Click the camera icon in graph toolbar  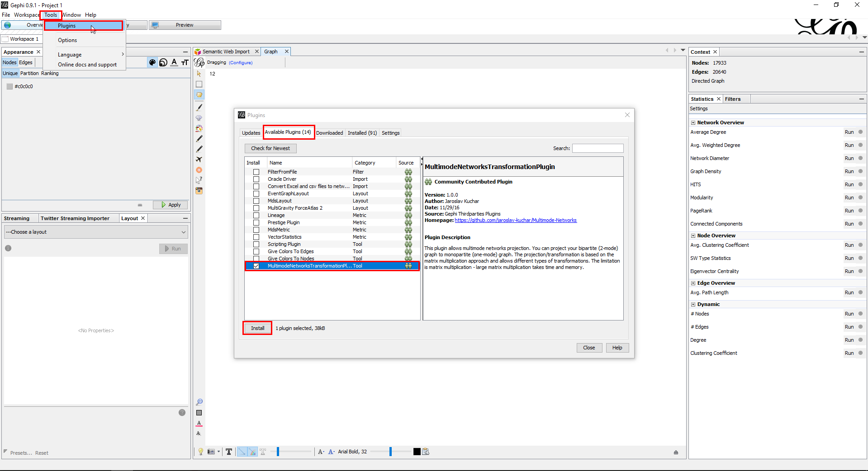199,191
